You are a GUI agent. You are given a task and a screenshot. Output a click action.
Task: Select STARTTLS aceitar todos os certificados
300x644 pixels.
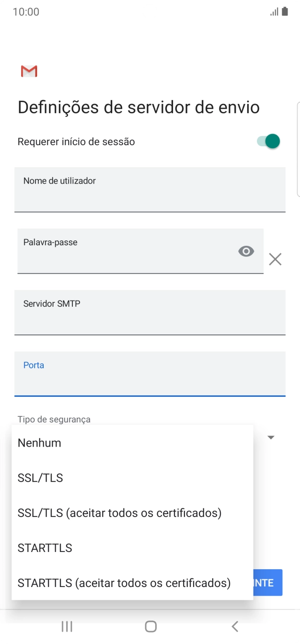(124, 583)
